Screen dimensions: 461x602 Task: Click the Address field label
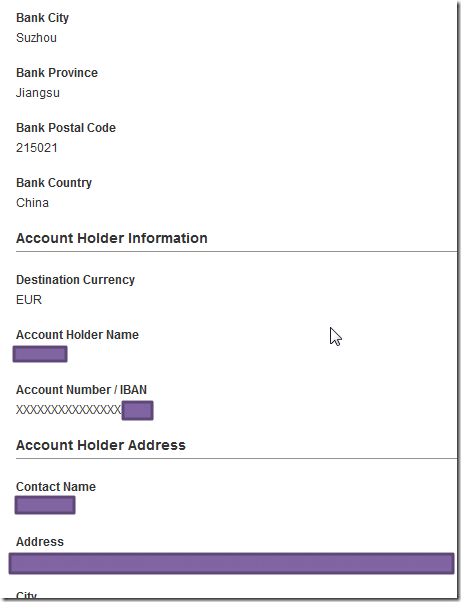click(x=40, y=542)
